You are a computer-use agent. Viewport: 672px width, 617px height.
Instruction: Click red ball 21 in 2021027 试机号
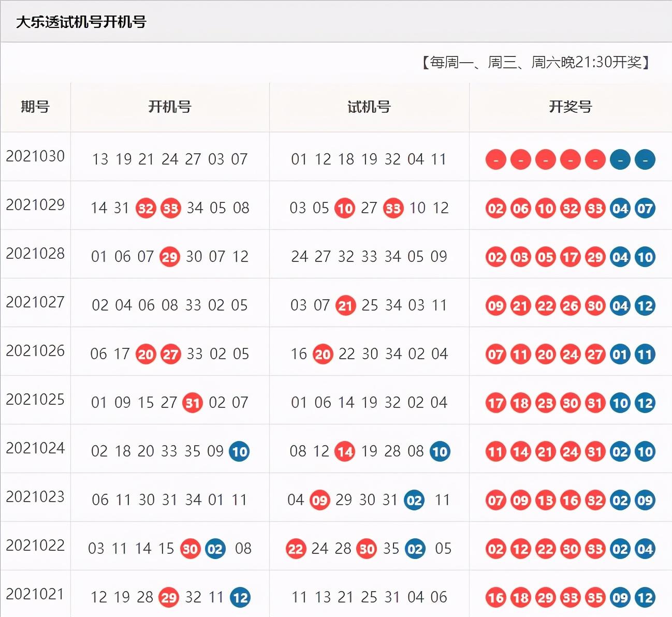click(x=345, y=306)
